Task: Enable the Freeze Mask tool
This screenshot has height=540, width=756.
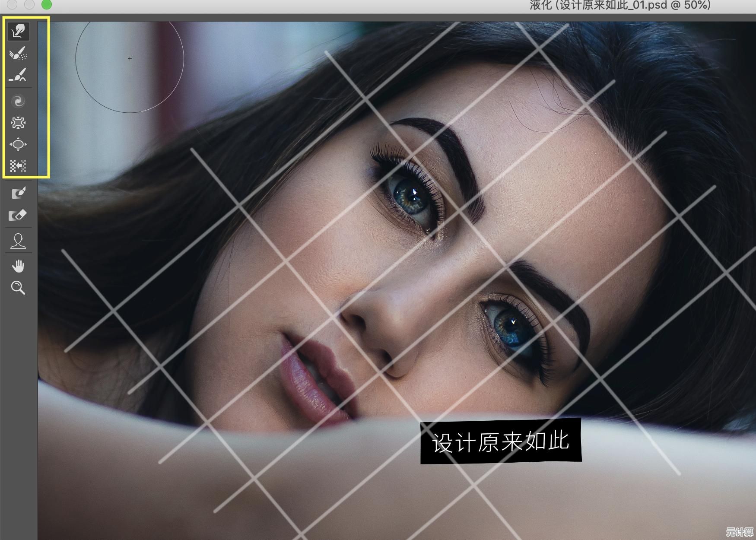Action: (18, 193)
